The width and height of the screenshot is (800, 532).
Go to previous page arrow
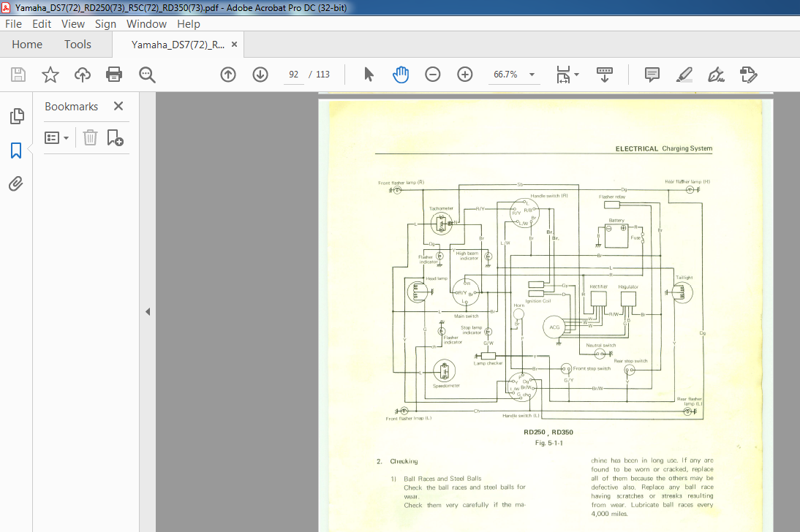pyautogui.click(x=228, y=75)
